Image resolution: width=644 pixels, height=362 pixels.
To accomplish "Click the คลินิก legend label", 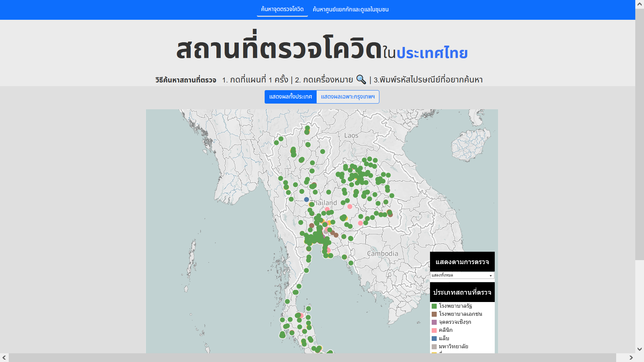I will pos(445,330).
